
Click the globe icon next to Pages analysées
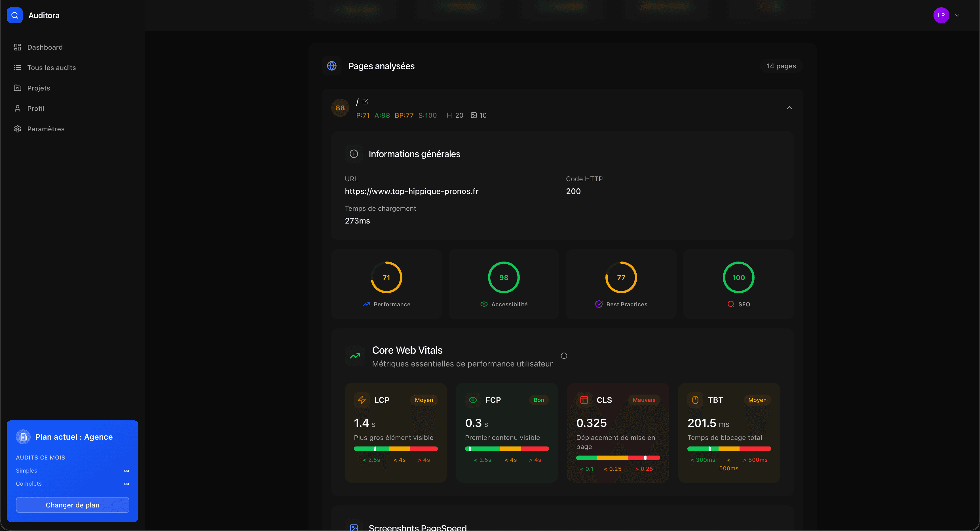point(332,66)
